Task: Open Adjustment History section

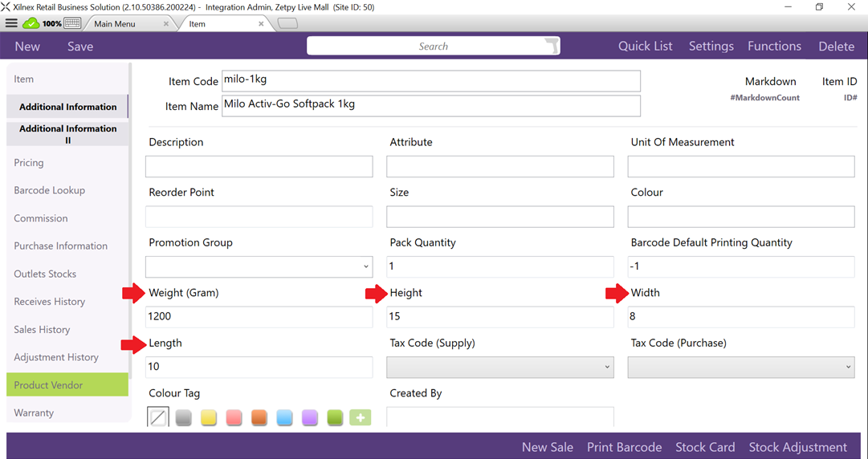Action: (x=56, y=357)
